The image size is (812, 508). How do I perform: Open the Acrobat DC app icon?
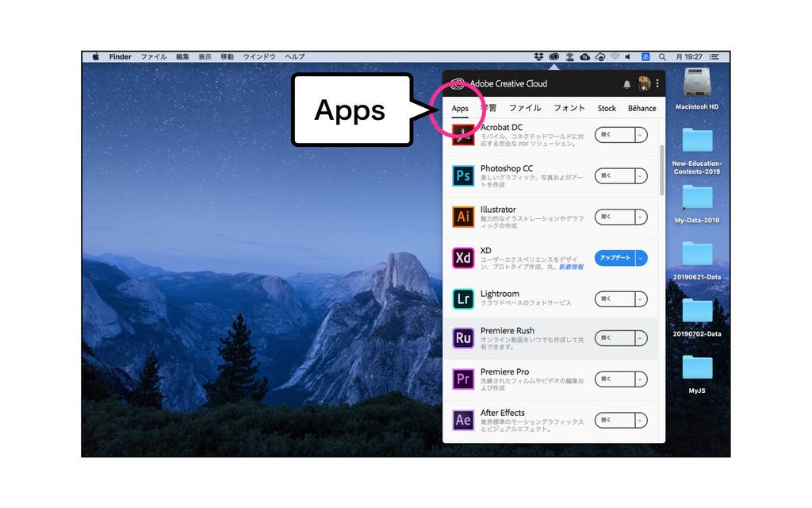(x=463, y=135)
